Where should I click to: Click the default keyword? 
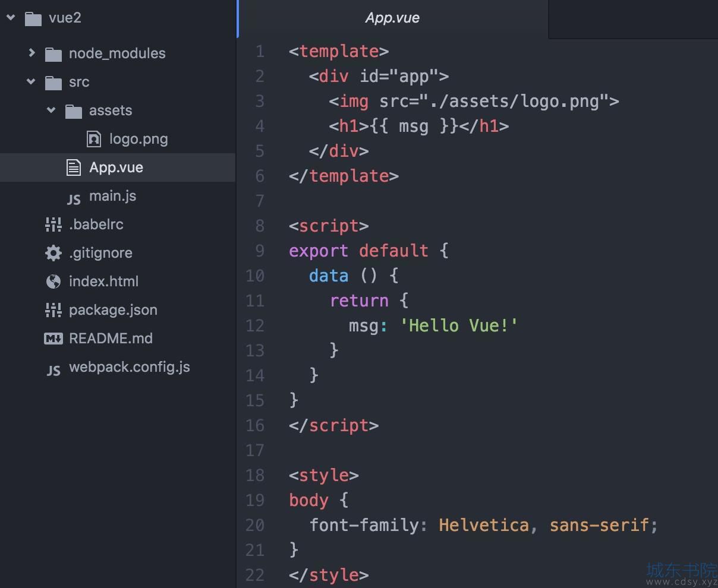click(393, 251)
